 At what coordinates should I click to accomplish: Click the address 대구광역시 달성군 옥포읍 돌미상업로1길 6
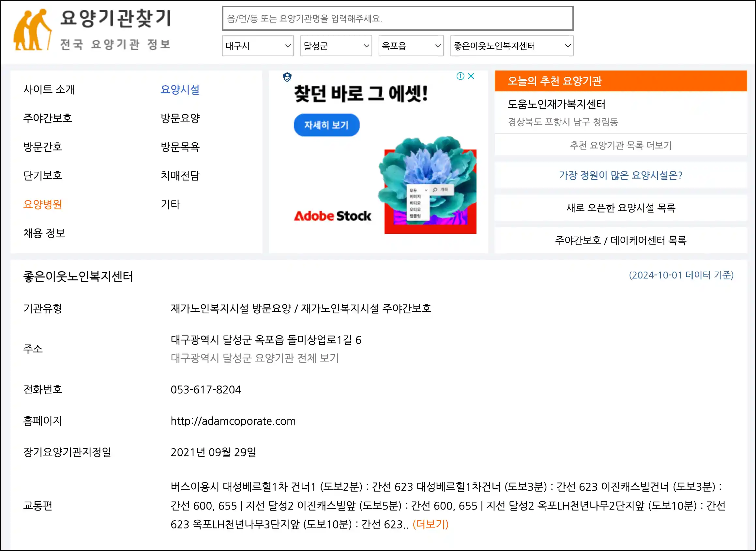tap(266, 340)
